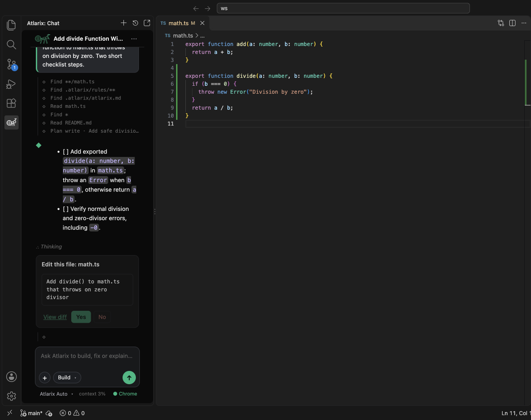Go forward with navigation arrow
Screen dimensions: 531x420
(x=208, y=8)
